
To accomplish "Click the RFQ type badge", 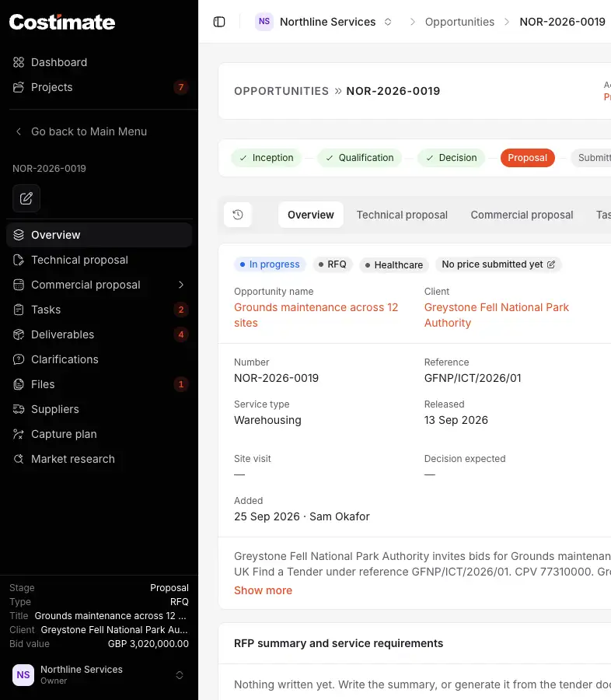I will (333, 264).
